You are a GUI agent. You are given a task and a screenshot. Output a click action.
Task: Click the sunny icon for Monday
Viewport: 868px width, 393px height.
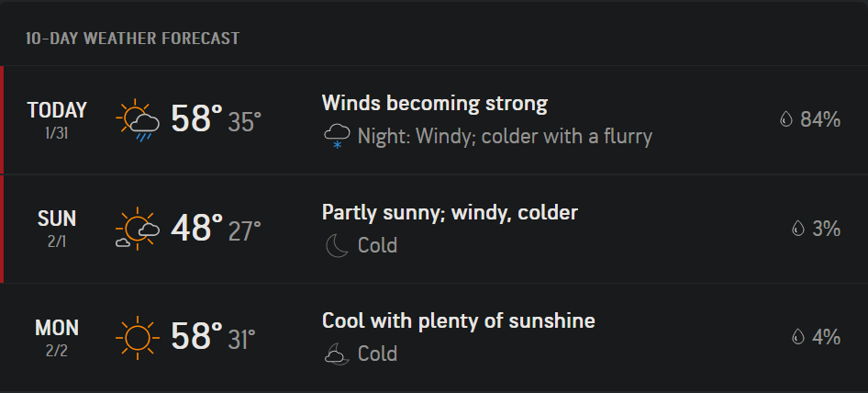138,337
